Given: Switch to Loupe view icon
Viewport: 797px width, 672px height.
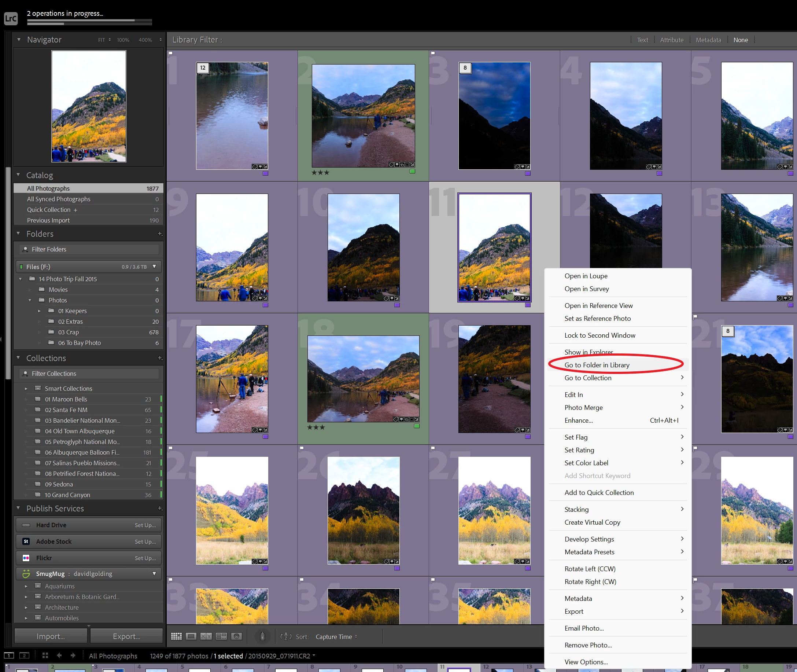Looking at the screenshot, I should 191,636.
